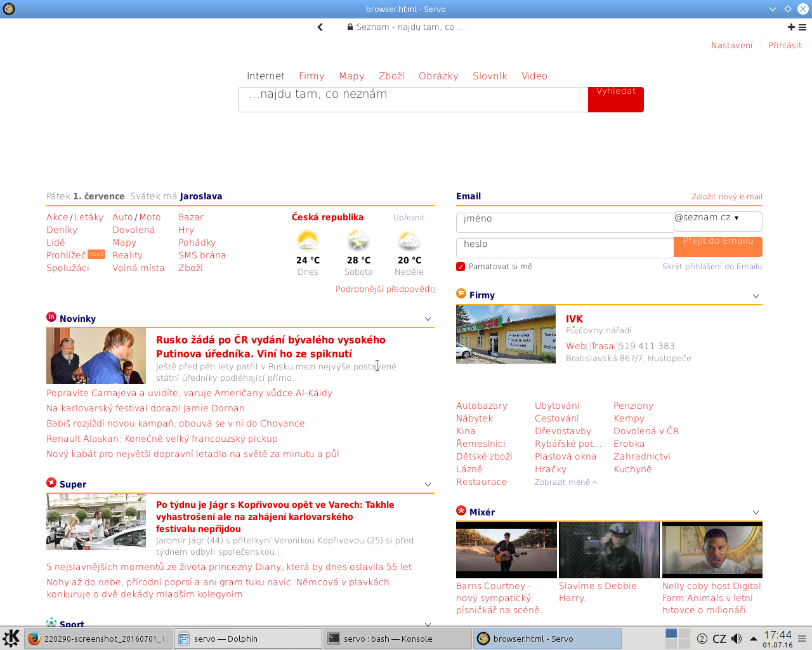Open the clock showing 17:44
Image resolution: width=812 pixels, height=650 pixels.
click(x=778, y=639)
